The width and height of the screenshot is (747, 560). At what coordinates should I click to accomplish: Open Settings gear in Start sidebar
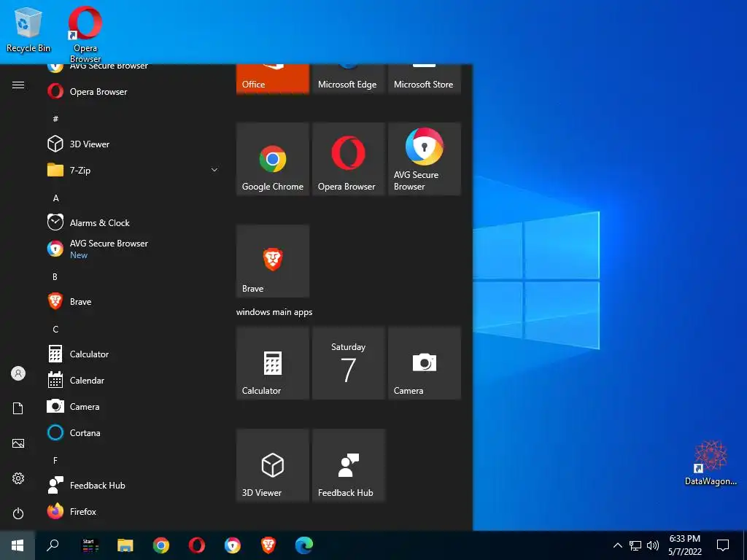[x=18, y=478]
